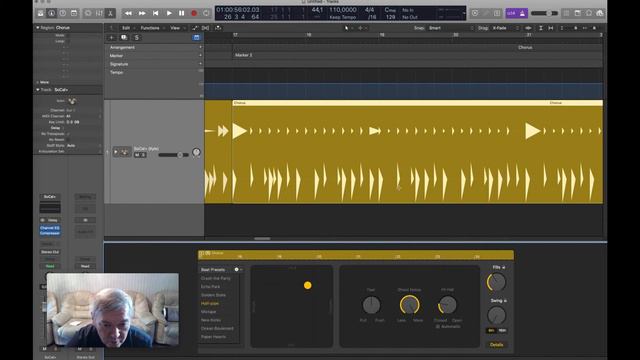Click the Drummer Details button
Screen dimensions: 640x360
pyautogui.click(x=496, y=345)
